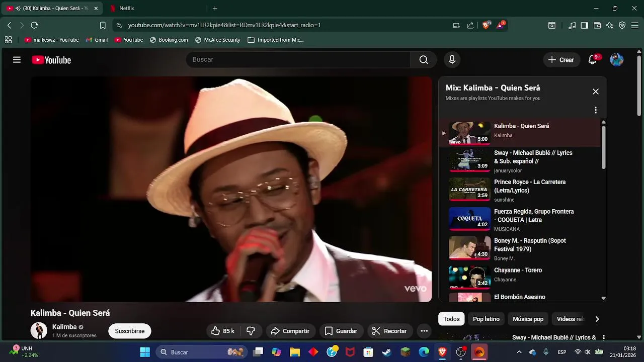Open the YouTube hamburger guide menu
The image size is (644, 362).
tap(17, 60)
